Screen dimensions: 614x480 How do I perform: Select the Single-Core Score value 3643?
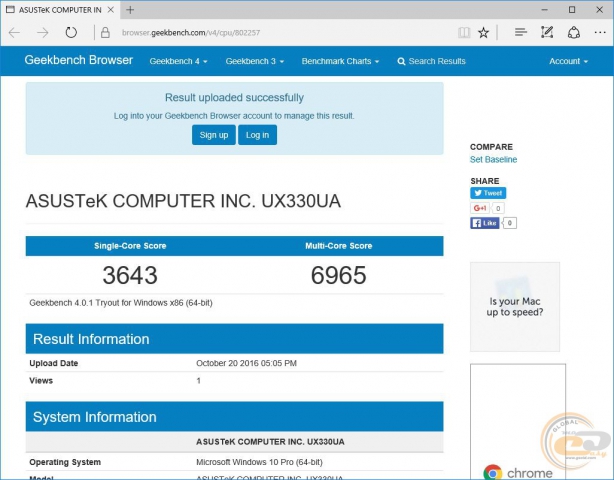(x=130, y=275)
